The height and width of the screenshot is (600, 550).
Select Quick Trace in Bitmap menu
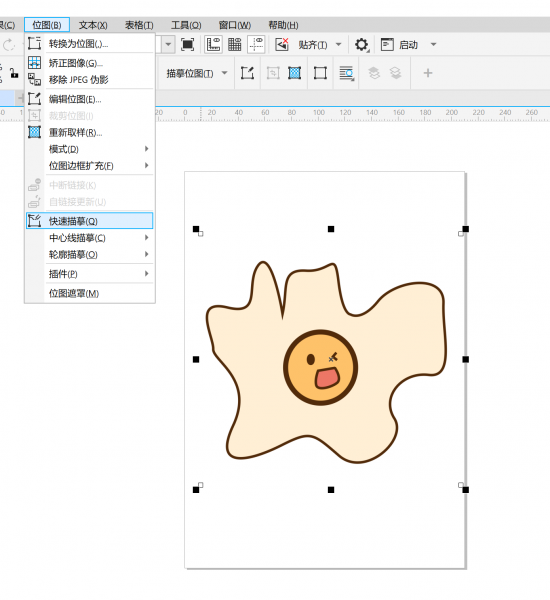point(90,221)
